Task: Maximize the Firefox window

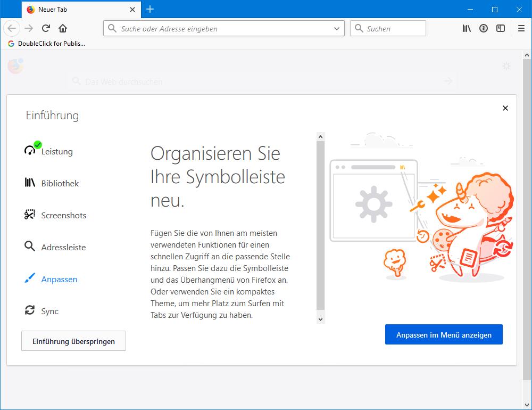Action: pos(495,10)
